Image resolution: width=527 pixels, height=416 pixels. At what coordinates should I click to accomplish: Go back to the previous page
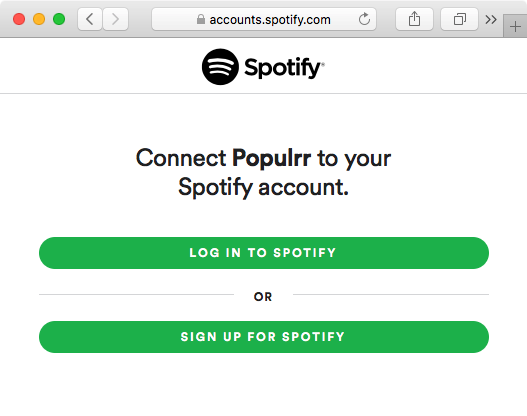coord(90,19)
